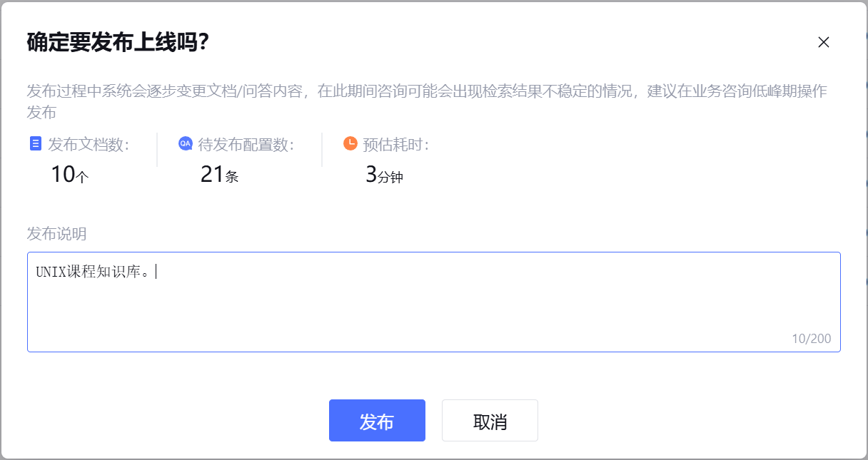
Task: Click on the UNIX课程知识库 text in description box
Action: point(93,272)
